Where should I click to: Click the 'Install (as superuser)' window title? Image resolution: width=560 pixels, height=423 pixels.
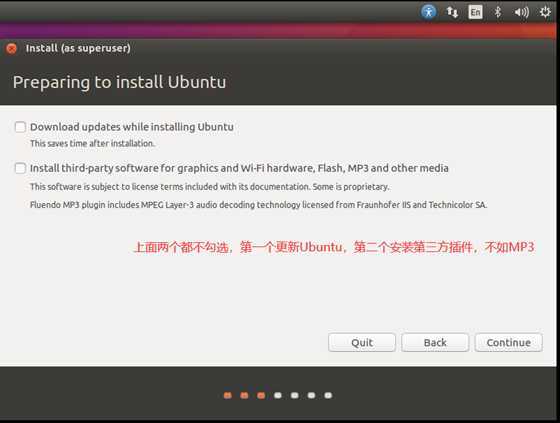click(78, 48)
